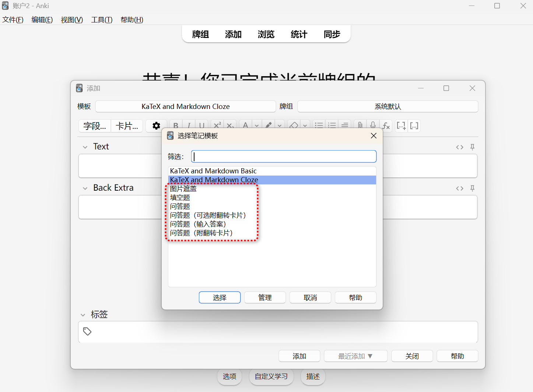533x392 pixels.
Task: Open the editor settings gear icon
Action: coord(156,126)
